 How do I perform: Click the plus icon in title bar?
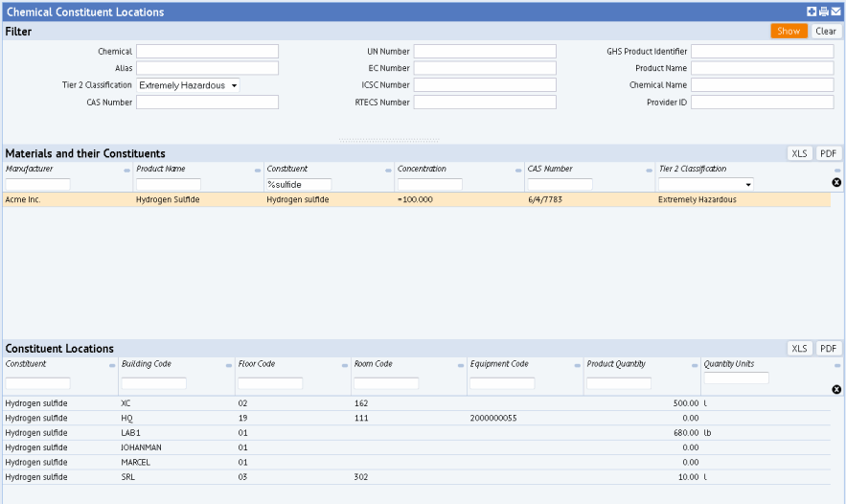tap(812, 11)
